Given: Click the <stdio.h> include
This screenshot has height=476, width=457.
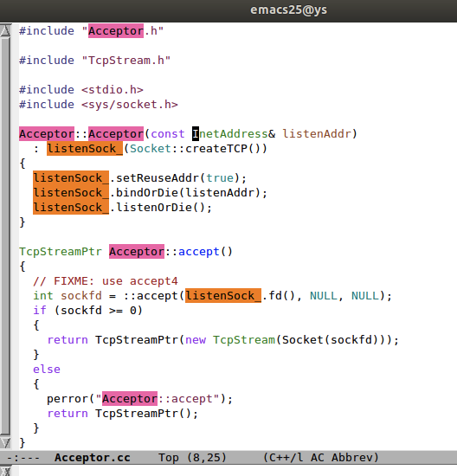Looking at the screenshot, I should coord(113,89).
